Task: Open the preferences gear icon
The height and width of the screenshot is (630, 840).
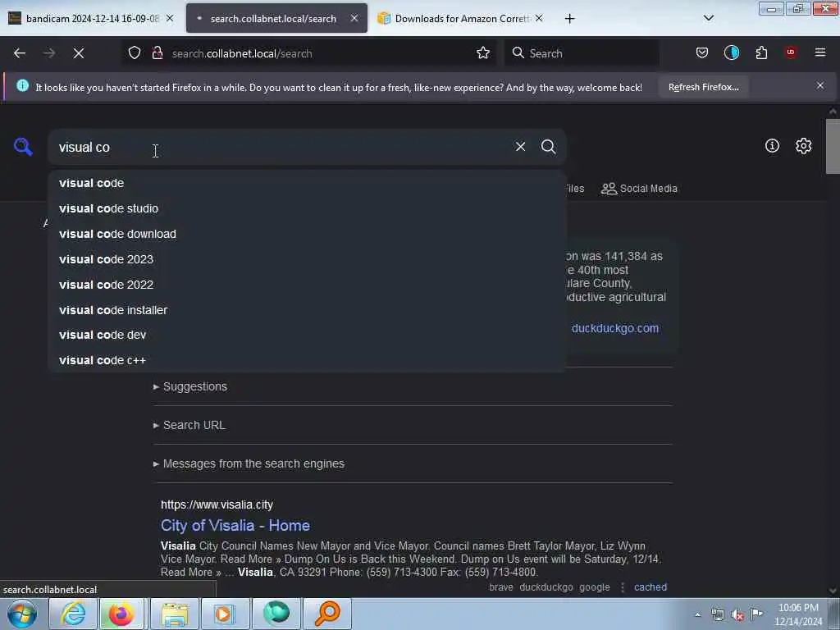Action: (803, 146)
